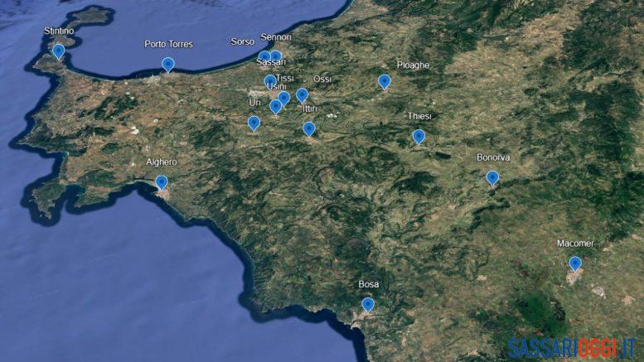Screen dimensions: 644x362
Task: Click the "Tissi" label
Action: pyautogui.click(x=284, y=78)
